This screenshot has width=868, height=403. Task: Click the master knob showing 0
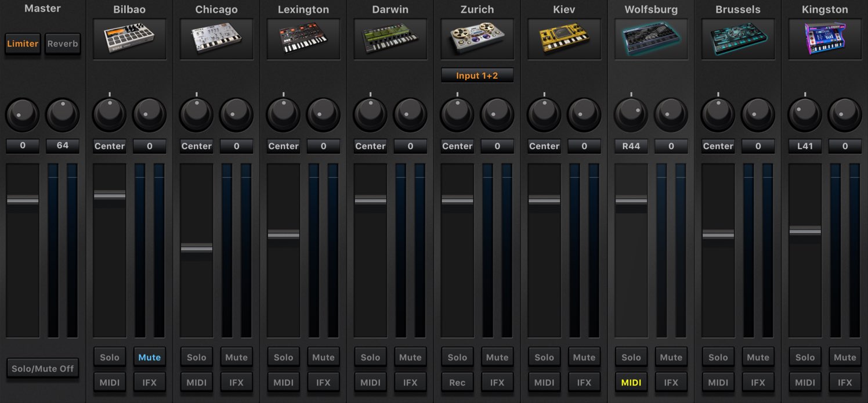pyautogui.click(x=23, y=115)
